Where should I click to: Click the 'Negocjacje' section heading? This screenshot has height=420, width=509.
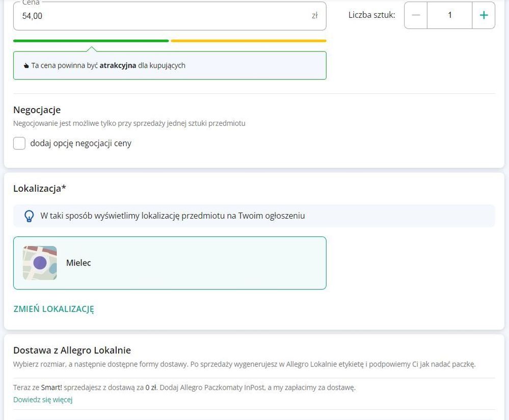[37, 110]
